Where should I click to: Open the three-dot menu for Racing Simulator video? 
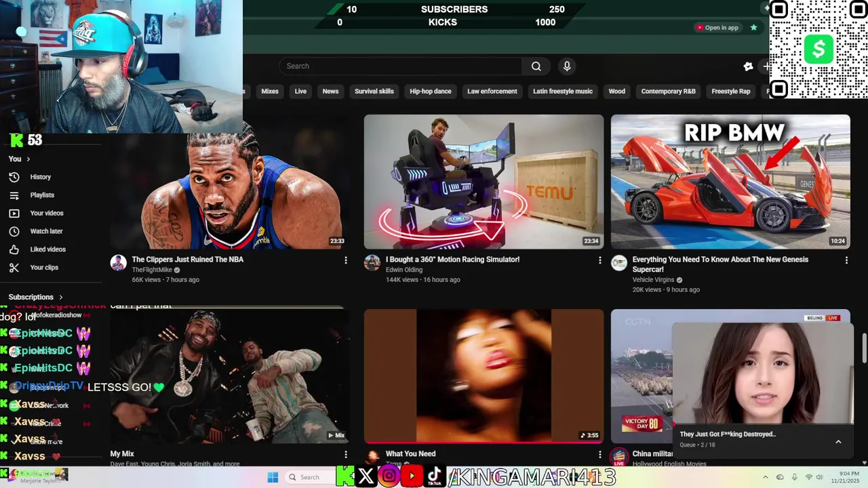tap(599, 260)
